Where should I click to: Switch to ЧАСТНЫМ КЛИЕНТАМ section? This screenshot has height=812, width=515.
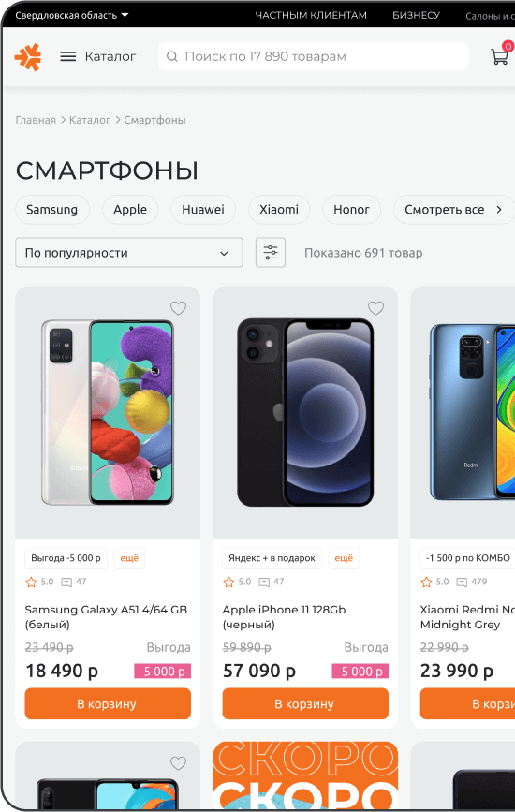click(x=311, y=16)
